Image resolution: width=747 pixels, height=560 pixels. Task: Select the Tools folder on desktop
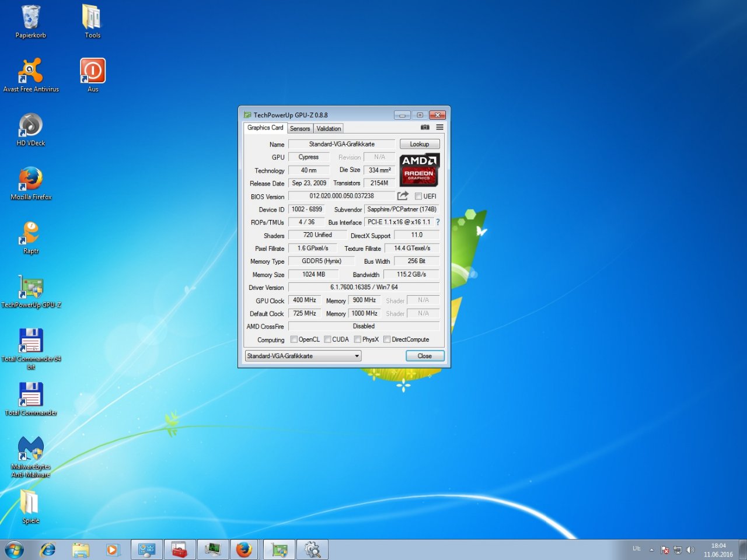coord(92,22)
